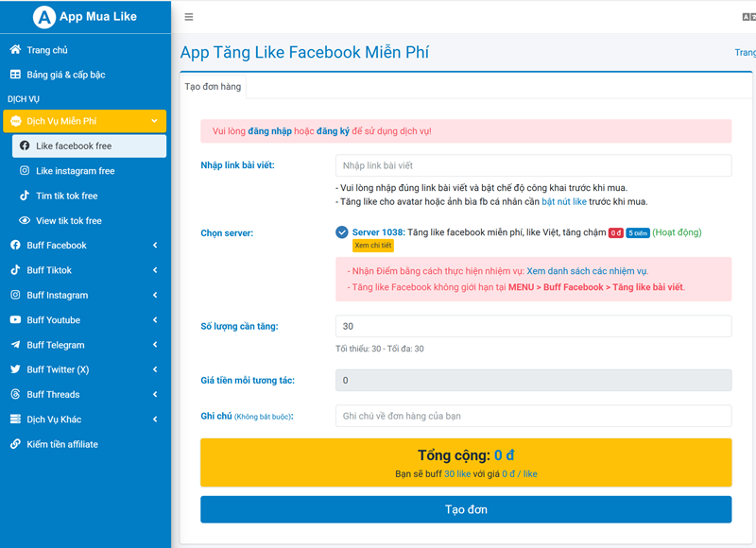Screen dimensions: 756x548
Task: Click the Giá tiền mỗi tương tác field
Action: point(533,380)
